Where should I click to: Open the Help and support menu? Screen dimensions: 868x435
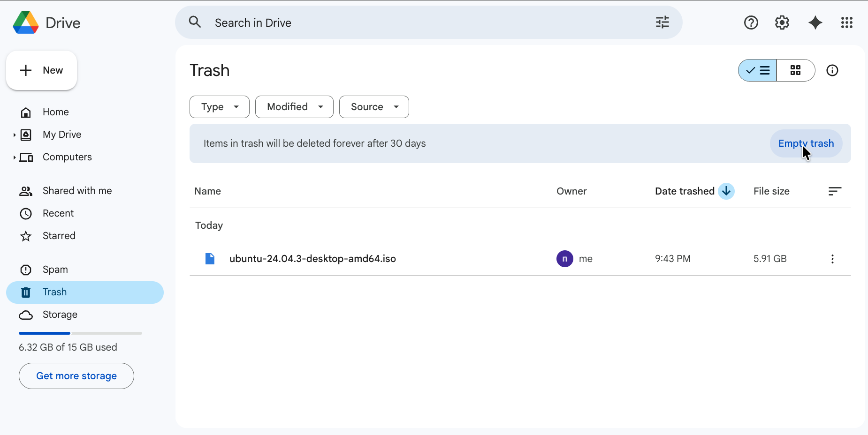coord(751,22)
